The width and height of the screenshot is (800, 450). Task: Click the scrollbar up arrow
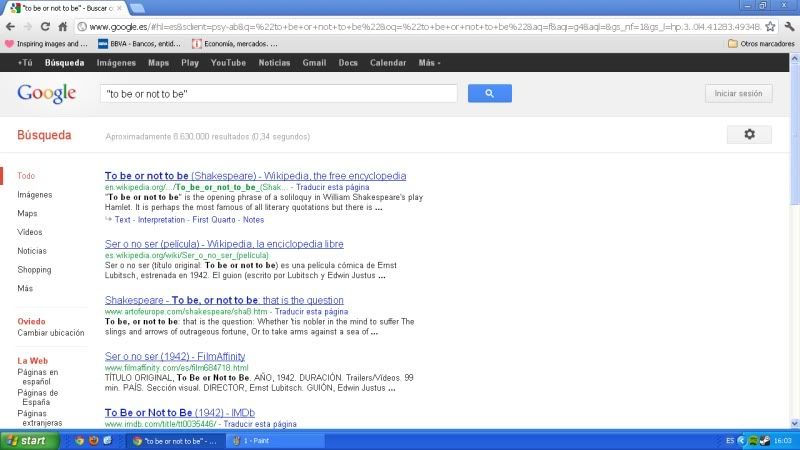point(794,59)
